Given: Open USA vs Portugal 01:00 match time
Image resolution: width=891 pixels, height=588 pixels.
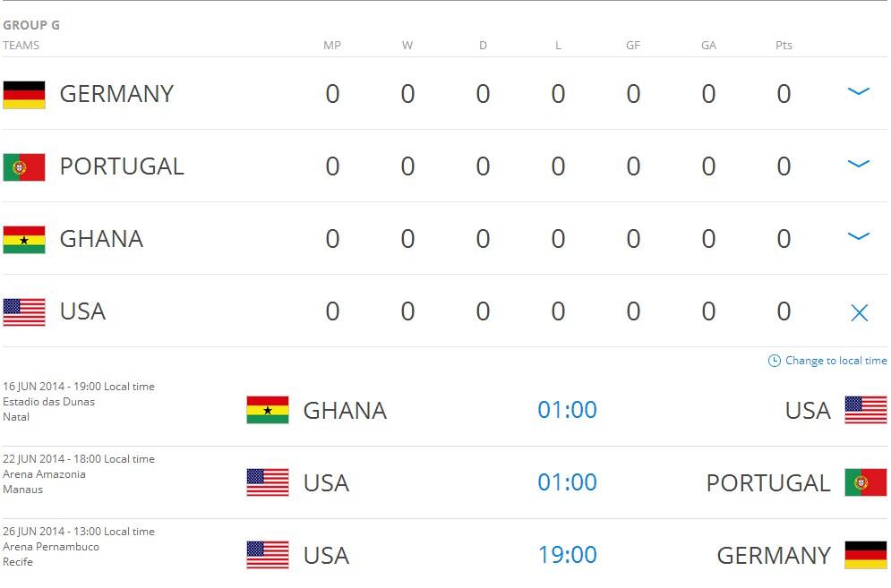Looking at the screenshot, I should tap(567, 482).
